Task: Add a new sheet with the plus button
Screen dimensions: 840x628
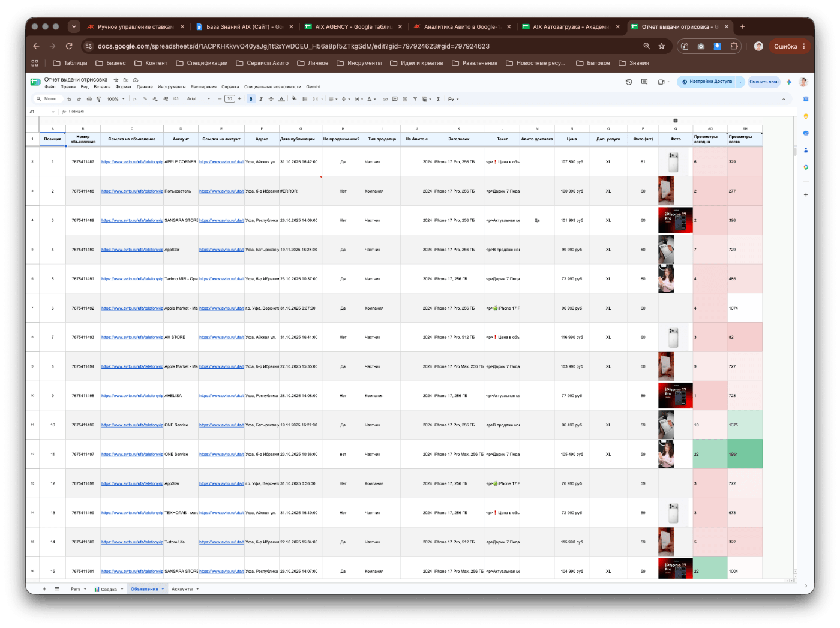Action: coord(44,589)
